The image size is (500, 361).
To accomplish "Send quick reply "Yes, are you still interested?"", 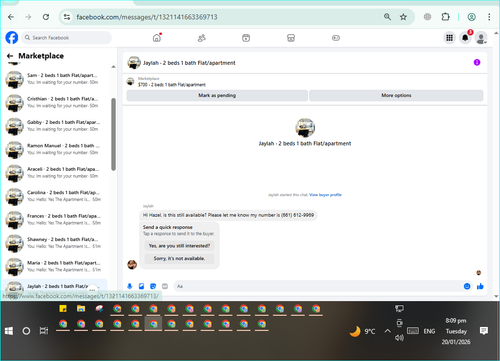I will pos(179,246).
